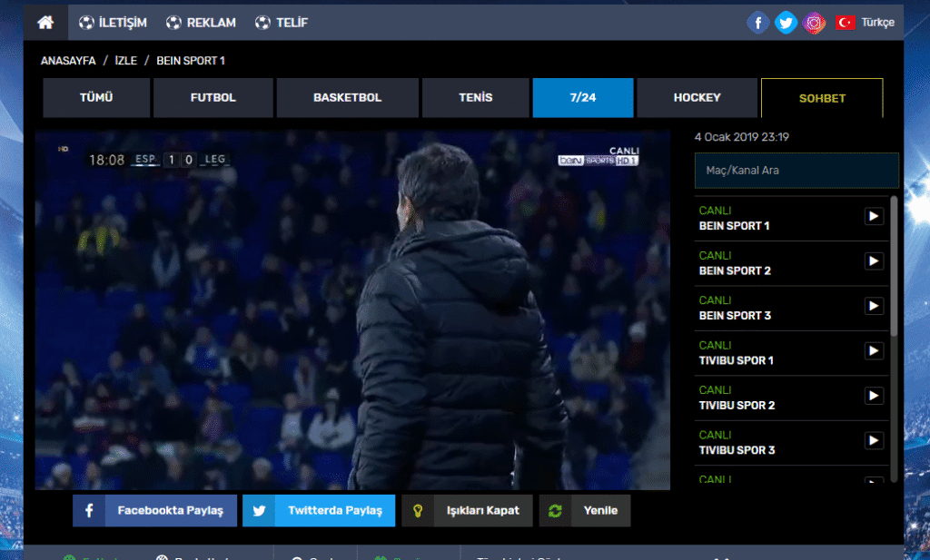Select the 7/24 tab
This screenshot has height=560, width=930.
583,98
